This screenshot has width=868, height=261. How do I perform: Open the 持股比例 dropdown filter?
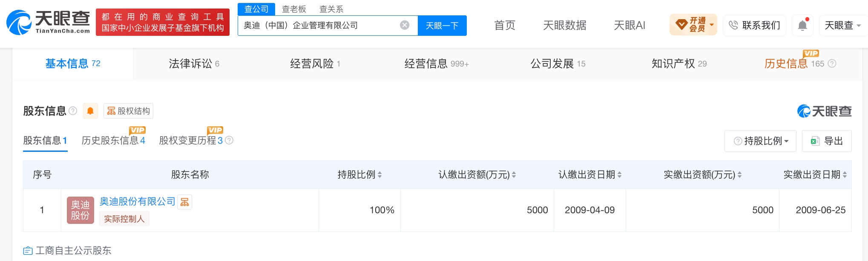(760, 141)
